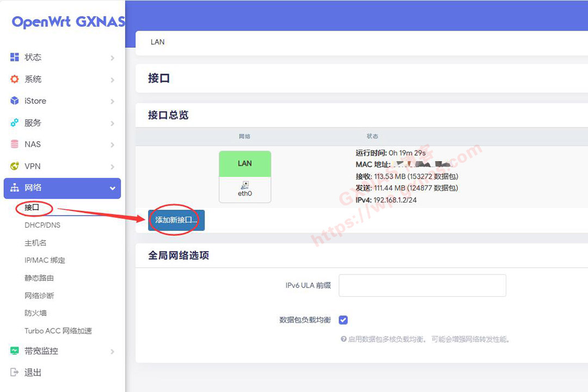Expand the 服务 menu chevron
The height and width of the screenshot is (392, 588).
(112, 124)
